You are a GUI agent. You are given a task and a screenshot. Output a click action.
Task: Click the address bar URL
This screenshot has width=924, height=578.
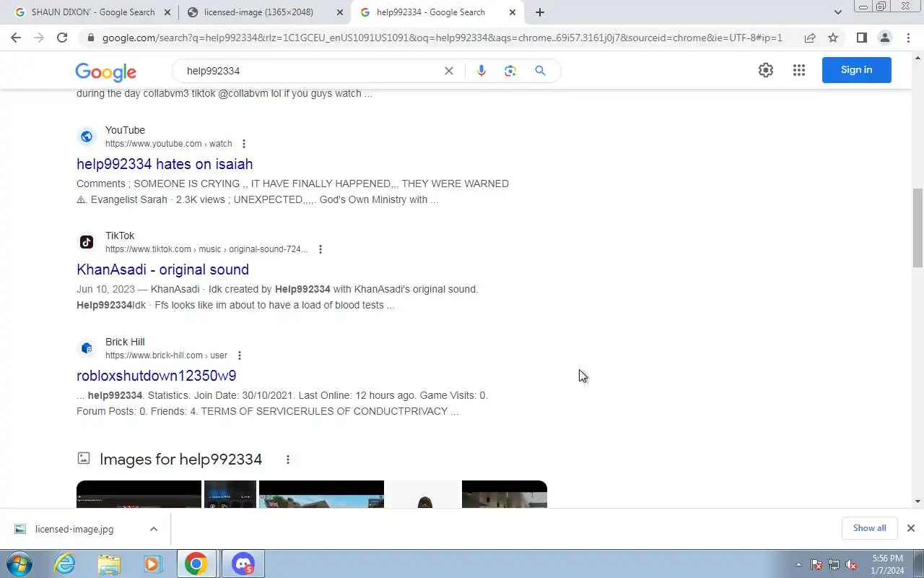click(x=442, y=38)
